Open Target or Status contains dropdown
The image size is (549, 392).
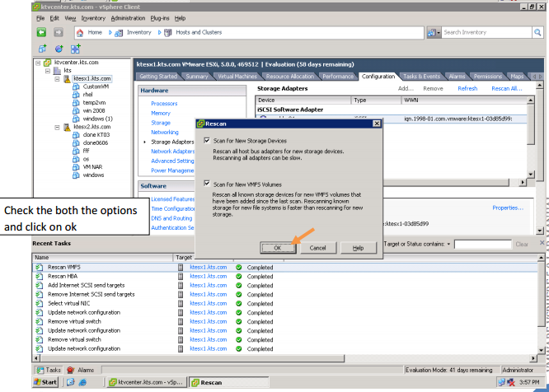pyautogui.click(x=448, y=244)
